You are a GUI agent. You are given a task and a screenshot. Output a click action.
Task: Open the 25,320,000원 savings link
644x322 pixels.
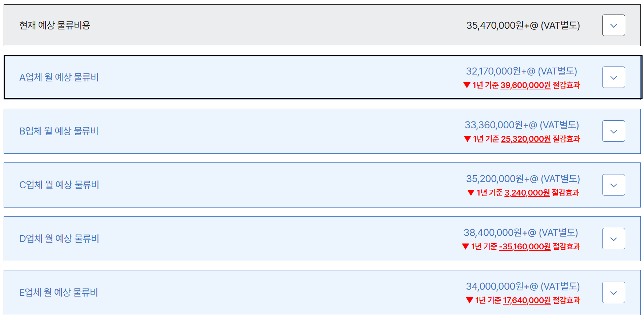coord(526,139)
